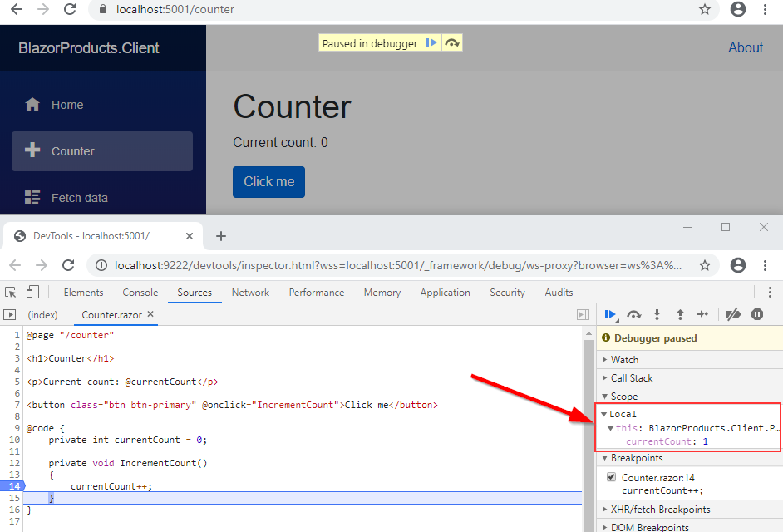Open DevTools three-dot customize menu
783x532 pixels.
(770, 293)
